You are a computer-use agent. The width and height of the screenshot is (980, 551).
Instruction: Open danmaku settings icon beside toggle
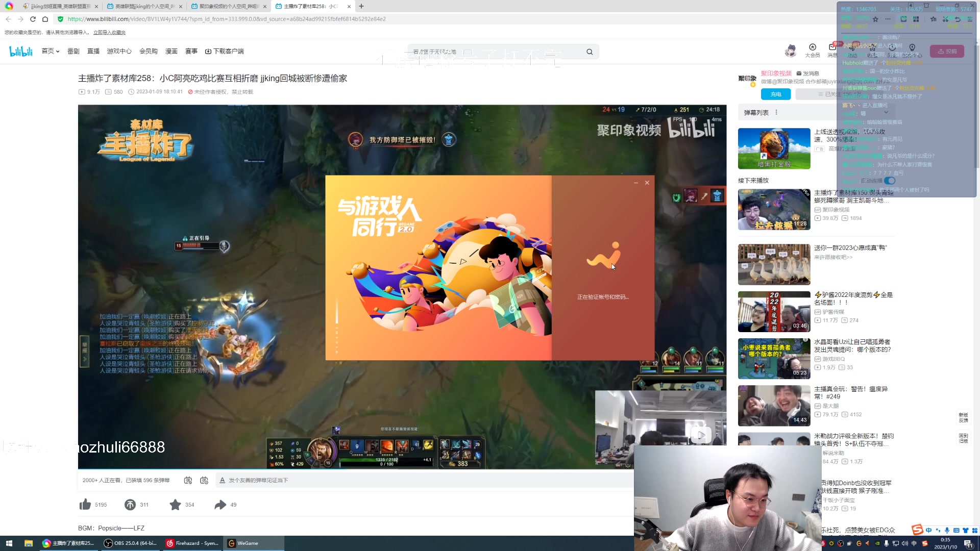(x=204, y=480)
